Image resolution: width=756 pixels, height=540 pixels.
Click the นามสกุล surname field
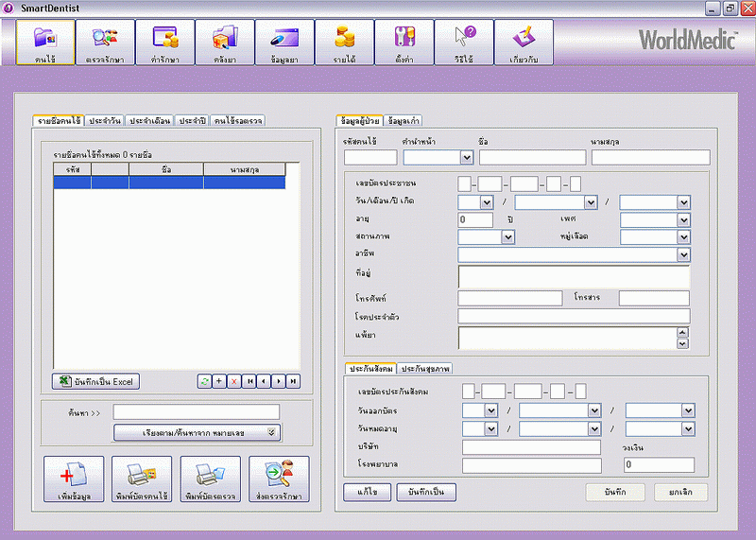[651, 157]
